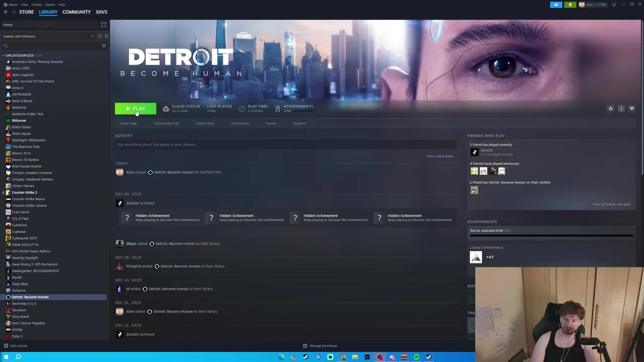Switch to the Community tab
644x362 pixels.
(x=76, y=12)
